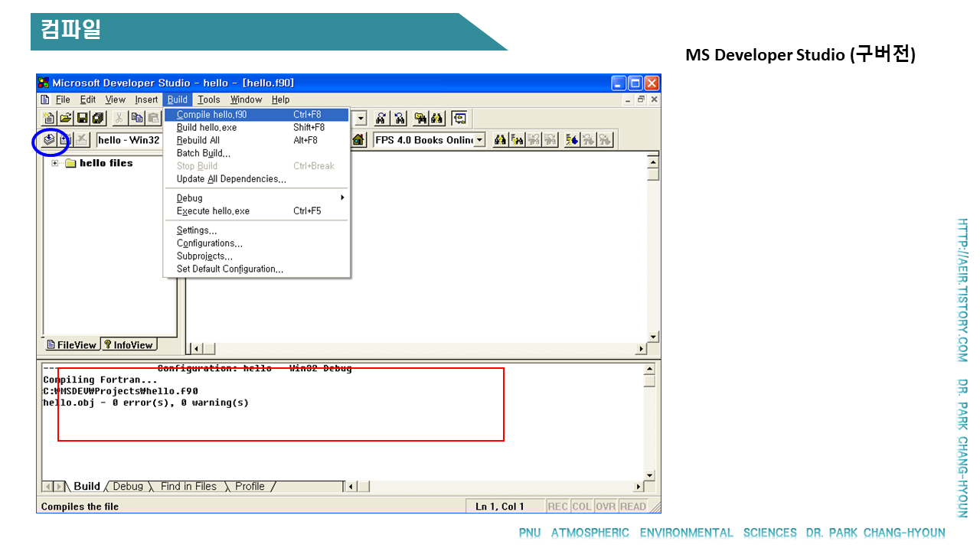Screen dimensions: 980x551
Task: Select Batch Build... menu entry
Action: click(x=257, y=153)
